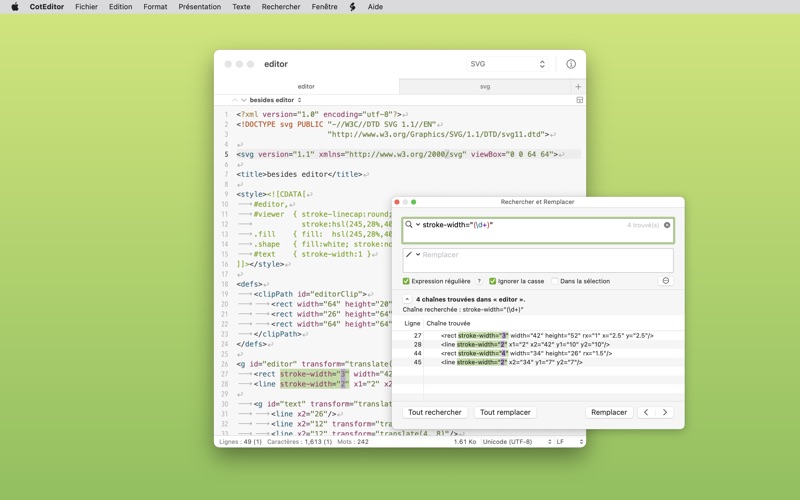Open the script menu icon

pyautogui.click(x=352, y=7)
